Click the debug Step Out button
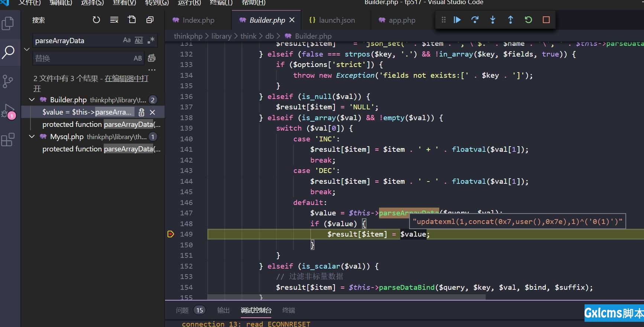This screenshot has width=644, height=327. tap(511, 20)
